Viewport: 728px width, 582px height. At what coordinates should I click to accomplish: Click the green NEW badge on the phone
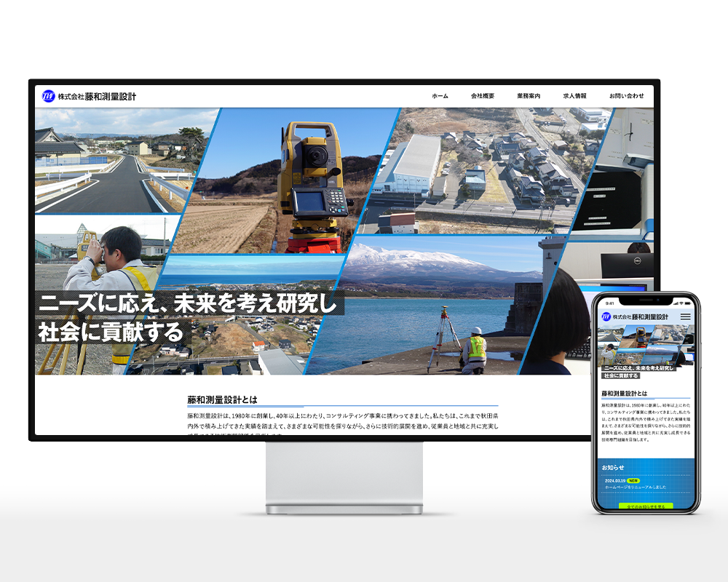(634, 481)
